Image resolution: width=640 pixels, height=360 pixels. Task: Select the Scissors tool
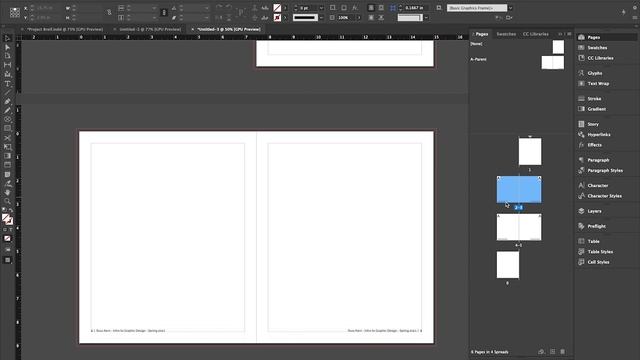pos(7,138)
